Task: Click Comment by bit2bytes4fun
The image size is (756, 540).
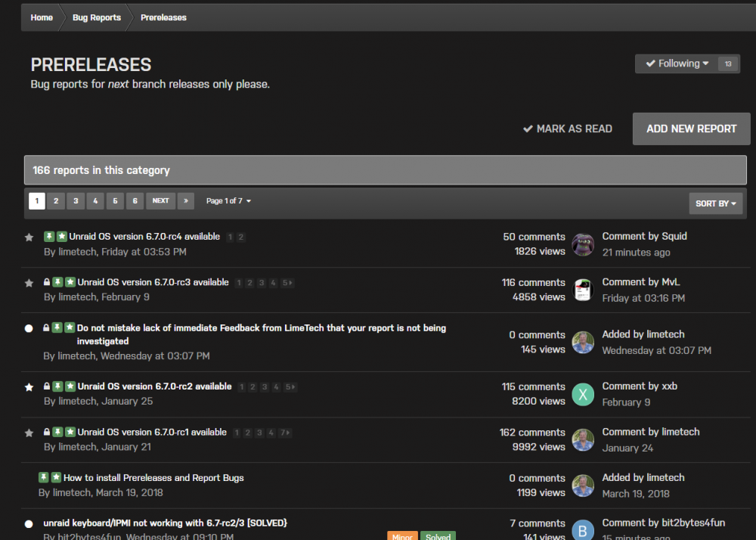Action: pos(664,523)
